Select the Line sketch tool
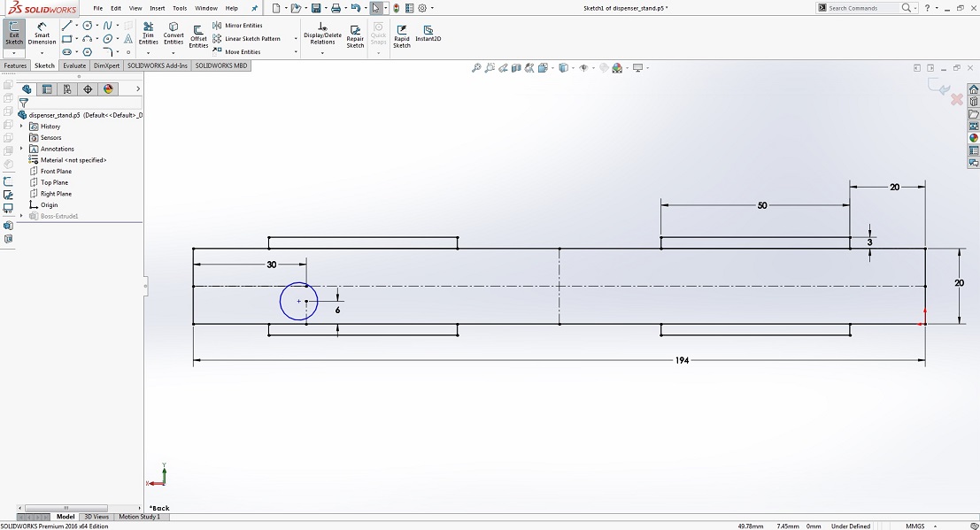Screen dimensions: 980x530 (67, 26)
